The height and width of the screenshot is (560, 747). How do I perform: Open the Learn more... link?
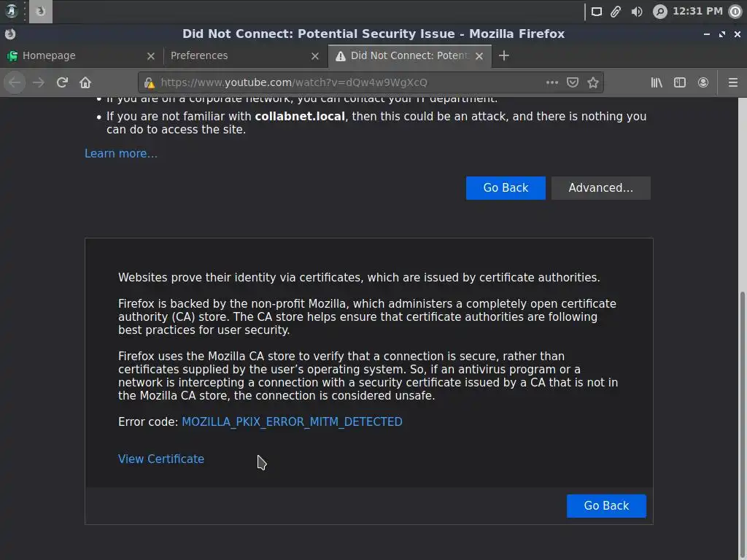click(x=121, y=153)
